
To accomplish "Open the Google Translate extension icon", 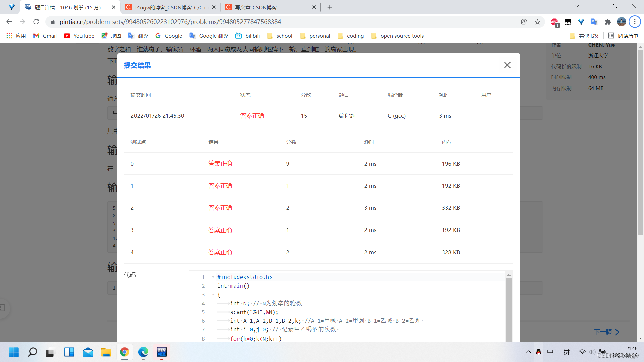I will pos(594,22).
